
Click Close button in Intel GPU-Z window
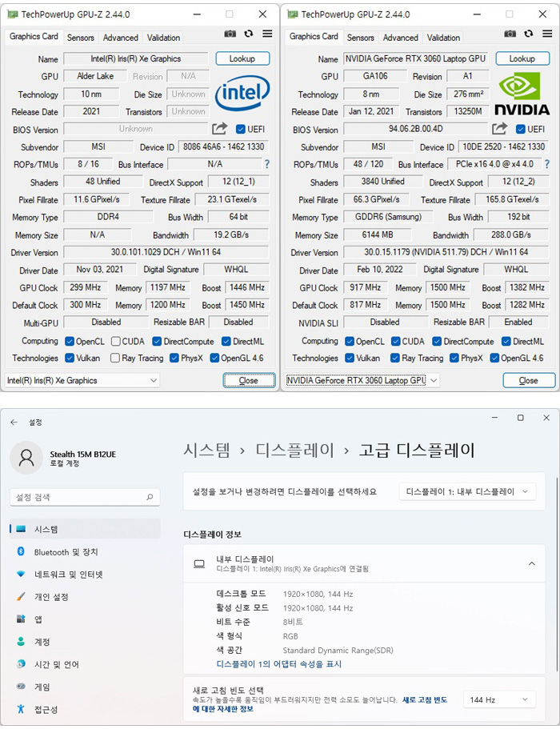(249, 380)
